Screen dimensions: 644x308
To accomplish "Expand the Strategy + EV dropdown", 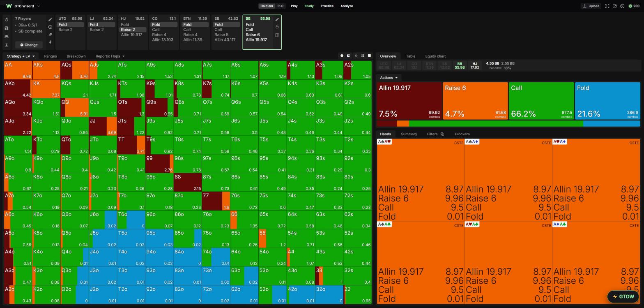I will (x=21, y=56).
